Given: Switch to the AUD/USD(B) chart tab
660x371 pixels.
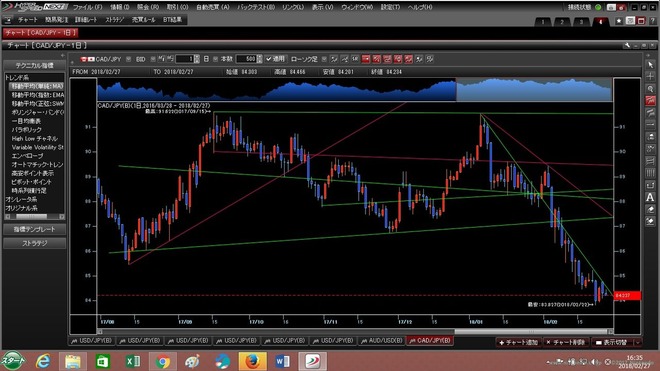Looking at the screenshot, I should [382, 340].
